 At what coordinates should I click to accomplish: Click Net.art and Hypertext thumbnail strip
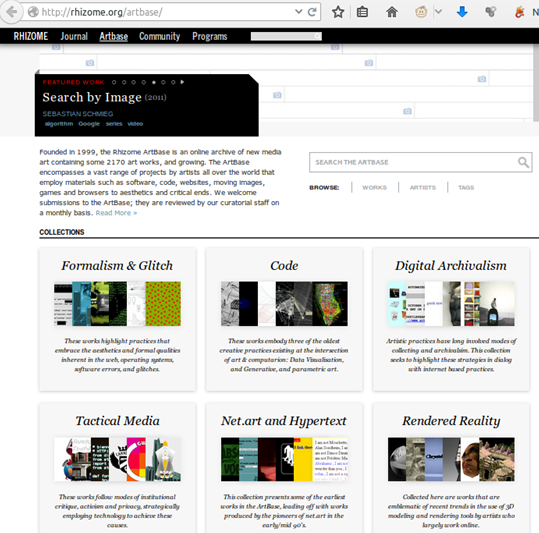click(284, 459)
